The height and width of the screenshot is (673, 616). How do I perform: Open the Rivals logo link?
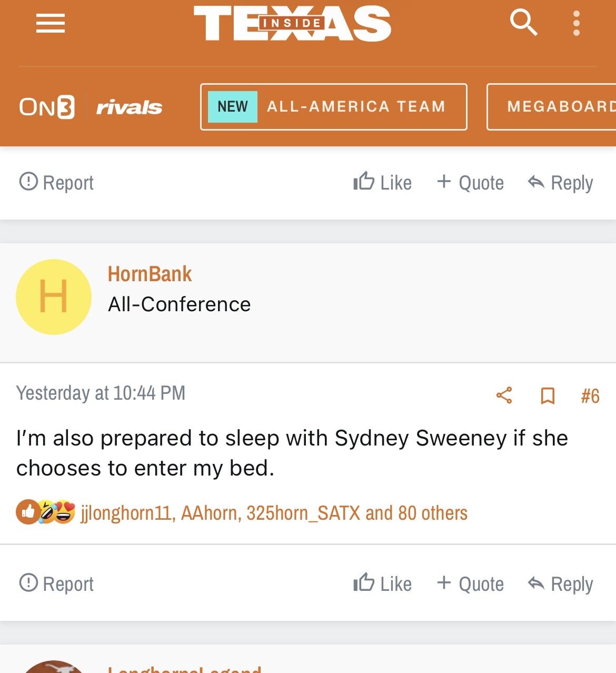[x=129, y=107]
